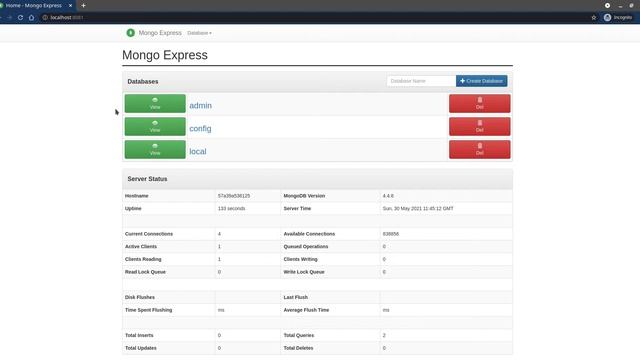
Task: View site information icon beside localhost
Action: tap(45, 18)
